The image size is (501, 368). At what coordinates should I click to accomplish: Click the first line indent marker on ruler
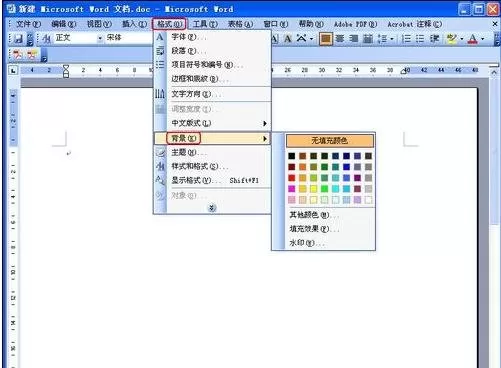pyautogui.click(x=66, y=68)
